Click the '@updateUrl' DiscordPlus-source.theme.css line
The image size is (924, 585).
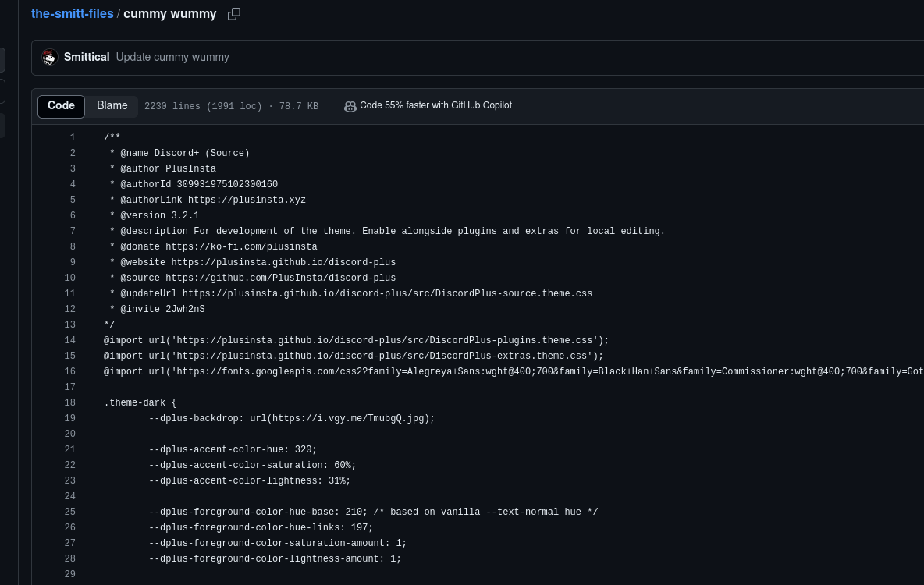tap(351, 293)
